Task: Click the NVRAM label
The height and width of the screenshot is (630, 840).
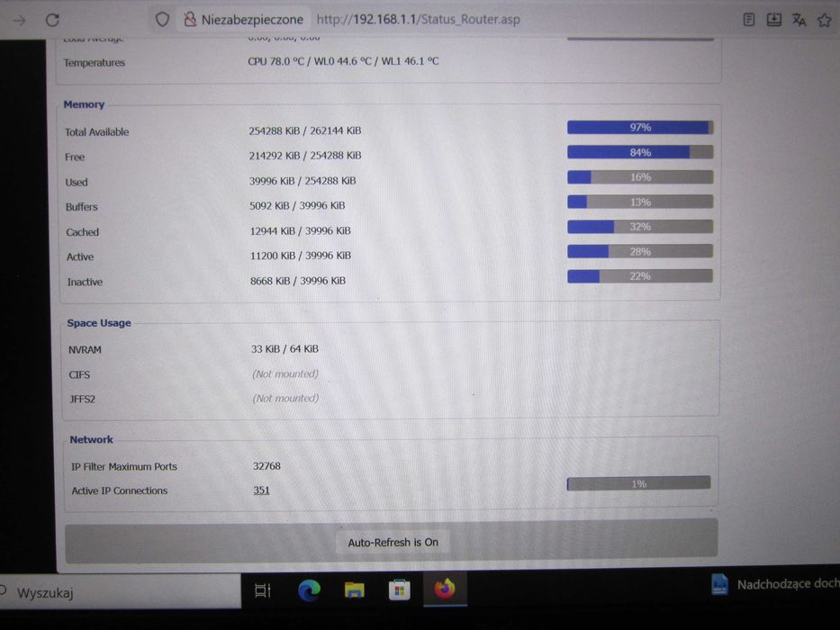Action: [x=85, y=350]
